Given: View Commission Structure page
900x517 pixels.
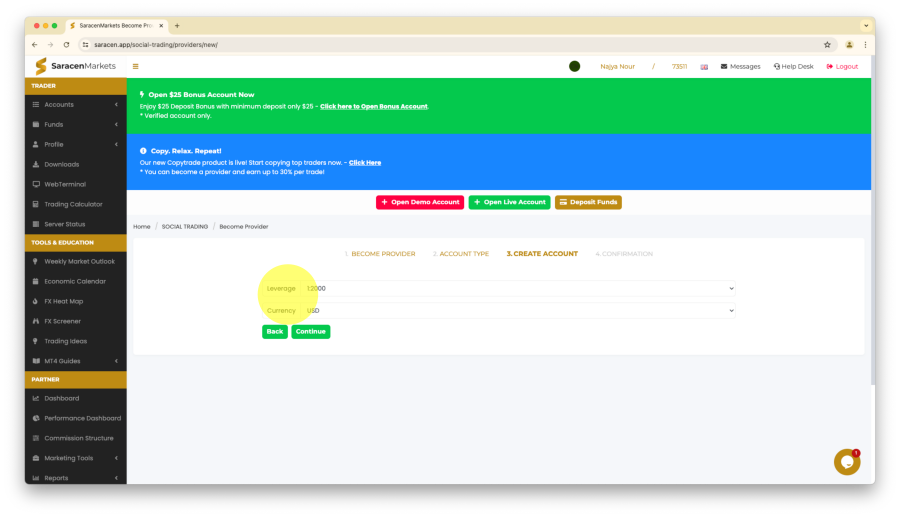Looking at the screenshot, I should click(75, 438).
